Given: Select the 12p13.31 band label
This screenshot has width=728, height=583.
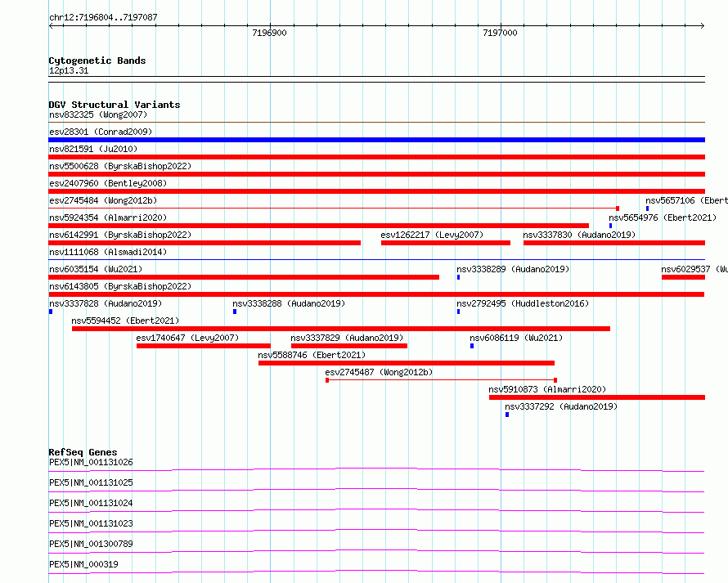Looking at the screenshot, I should pos(69,71).
